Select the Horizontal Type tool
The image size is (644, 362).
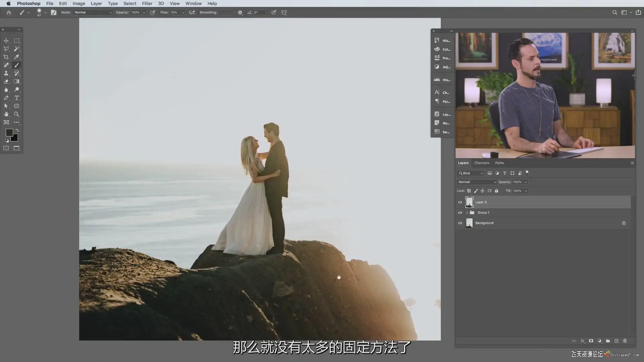(16, 98)
